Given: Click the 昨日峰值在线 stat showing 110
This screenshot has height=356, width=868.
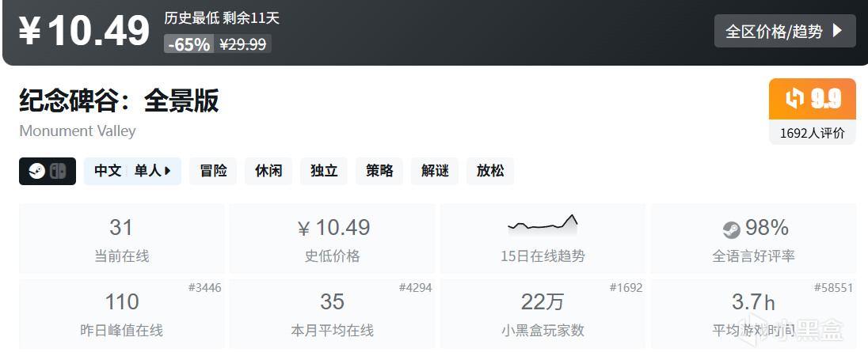Looking at the screenshot, I should 121,313.
